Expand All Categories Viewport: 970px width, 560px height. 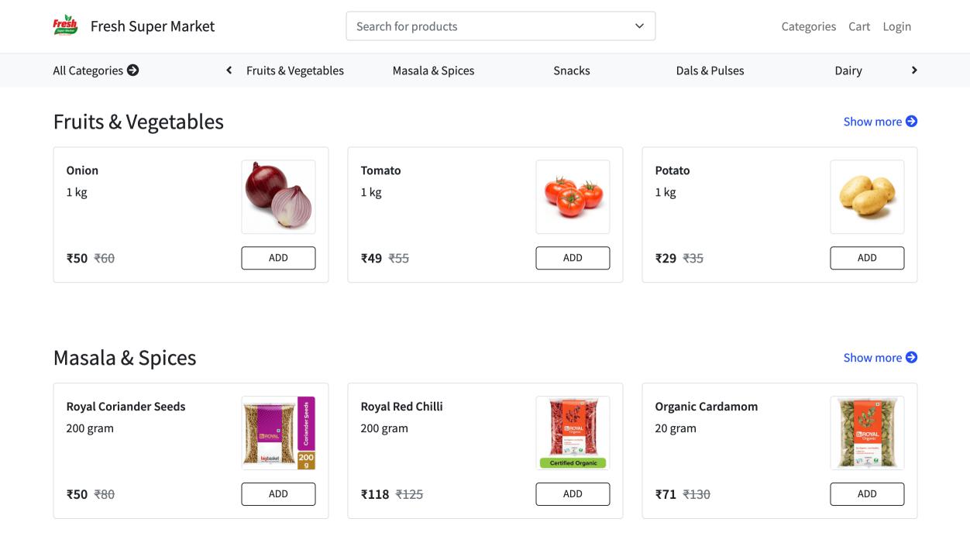pyautogui.click(x=89, y=70)
